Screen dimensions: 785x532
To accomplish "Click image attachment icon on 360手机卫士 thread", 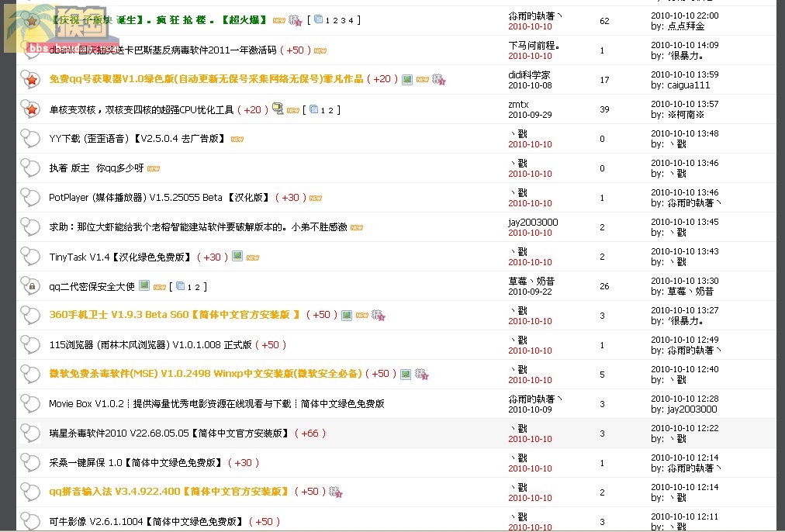I will [x=347, y=316].
